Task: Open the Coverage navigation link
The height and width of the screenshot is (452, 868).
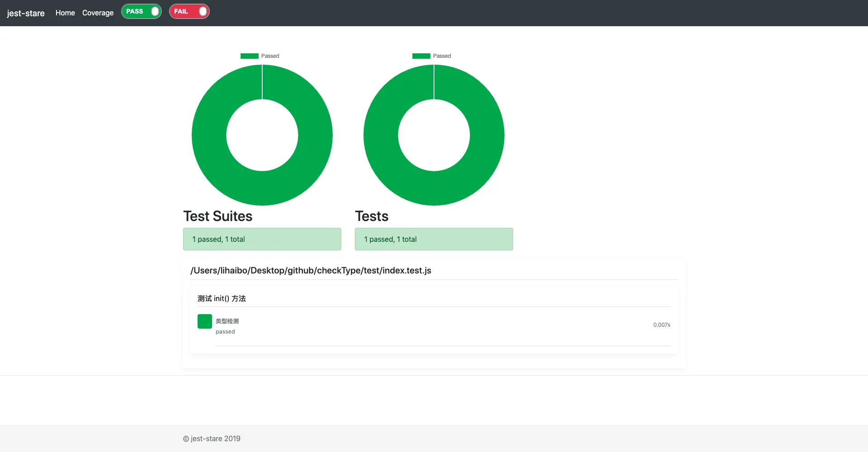Action: (x=98, y=13)
